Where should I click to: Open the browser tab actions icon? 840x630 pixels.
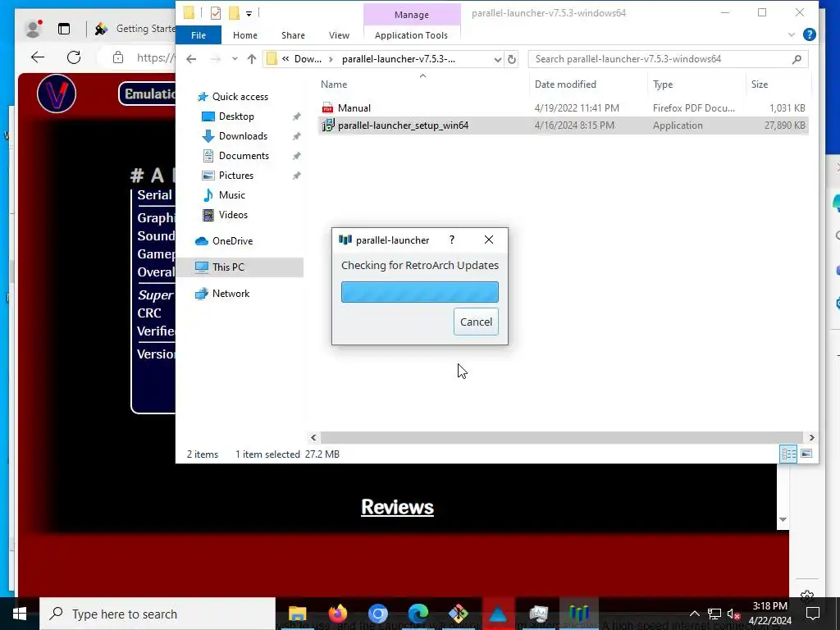(64, 29)
